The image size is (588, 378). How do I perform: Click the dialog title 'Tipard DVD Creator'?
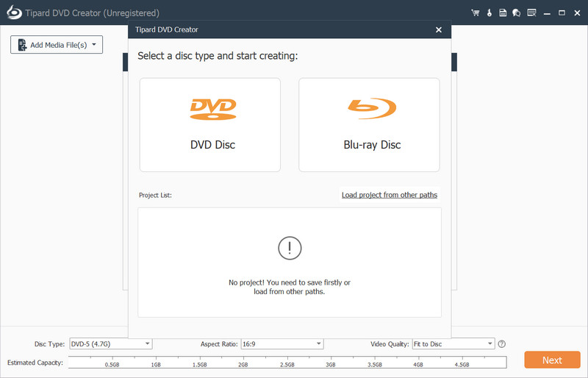[x=167, y=29]
